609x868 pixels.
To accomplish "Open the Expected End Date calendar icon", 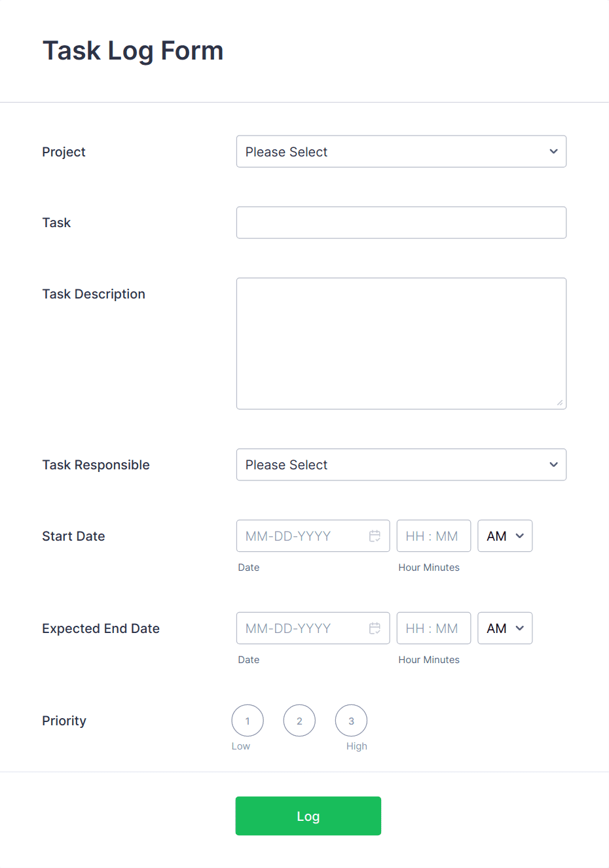I will tap(375, 628).
